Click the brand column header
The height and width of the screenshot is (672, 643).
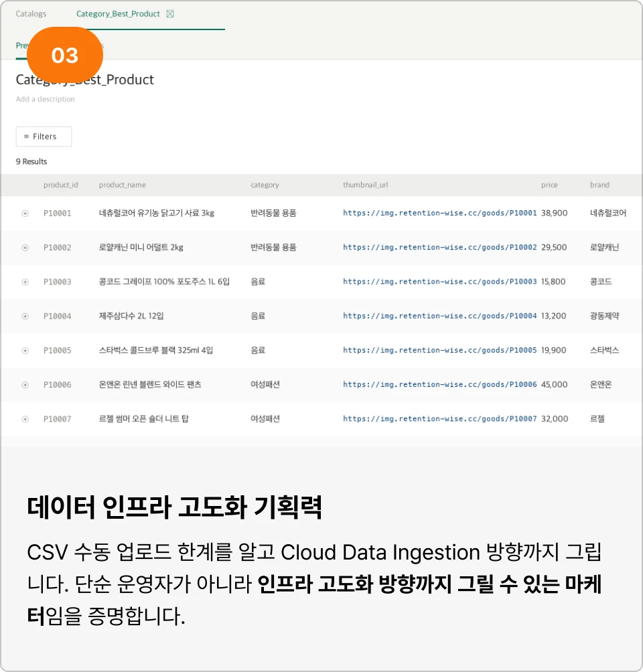[599, 185]
